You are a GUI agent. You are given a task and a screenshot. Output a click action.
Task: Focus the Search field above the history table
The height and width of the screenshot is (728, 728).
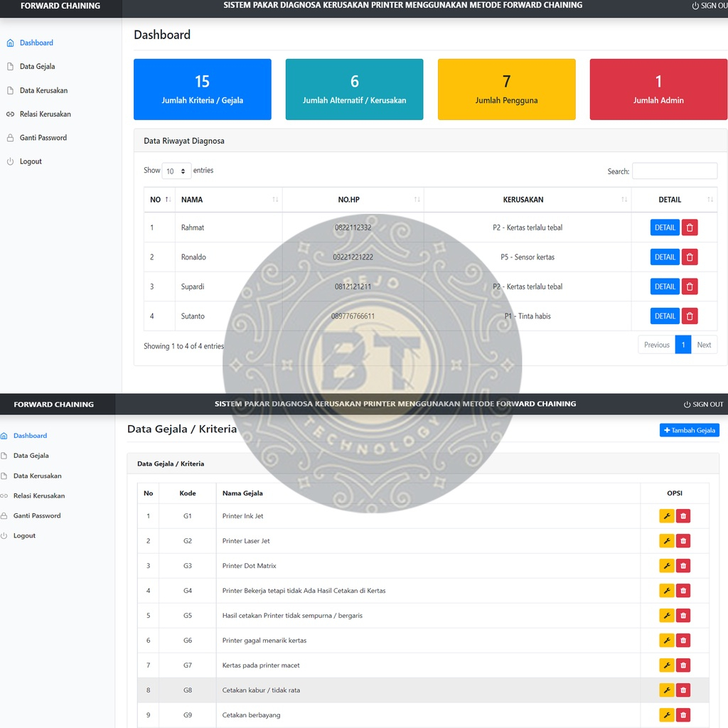pos(674,171)
